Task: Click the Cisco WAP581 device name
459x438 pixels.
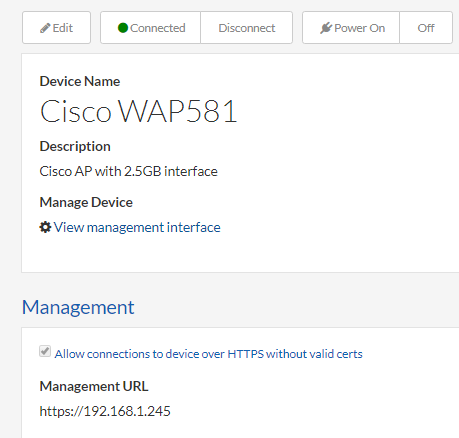Action: tap(138, 111)
